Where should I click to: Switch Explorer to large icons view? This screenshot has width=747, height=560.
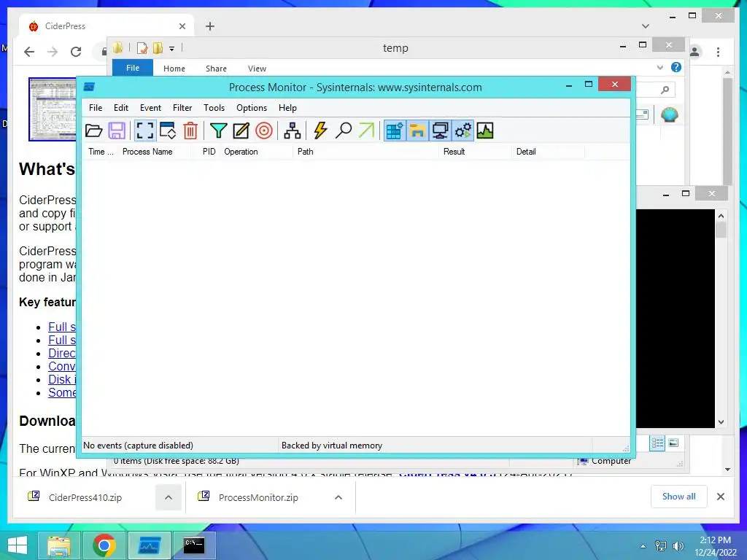(x=673, y=443)
